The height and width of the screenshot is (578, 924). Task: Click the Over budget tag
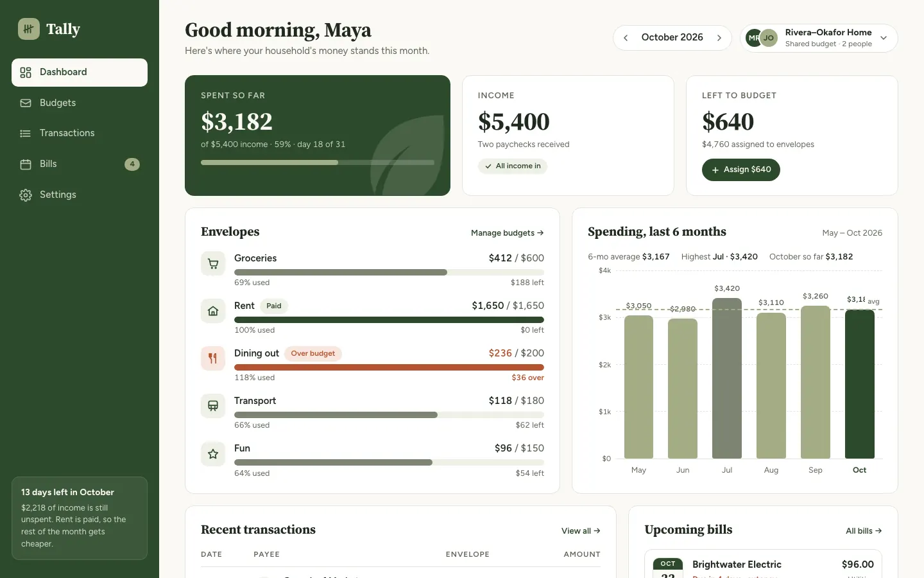click(313, 353)
